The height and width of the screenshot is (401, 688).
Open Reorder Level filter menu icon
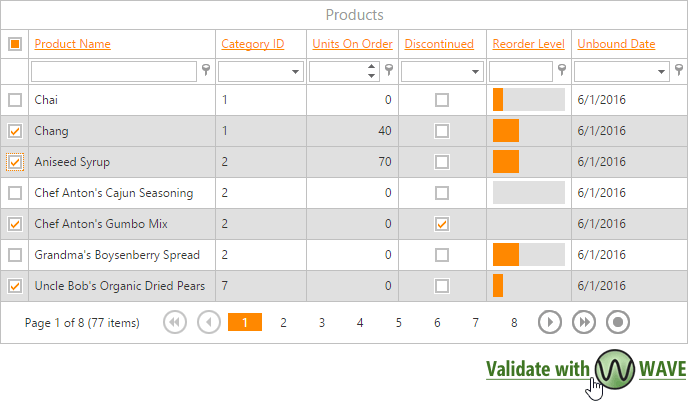click(x=563, y=71)
